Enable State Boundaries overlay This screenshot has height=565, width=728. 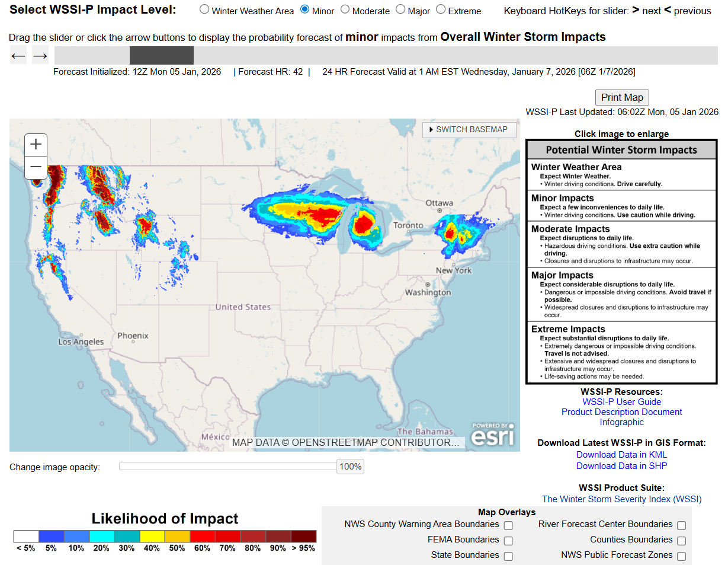(508, 556)
